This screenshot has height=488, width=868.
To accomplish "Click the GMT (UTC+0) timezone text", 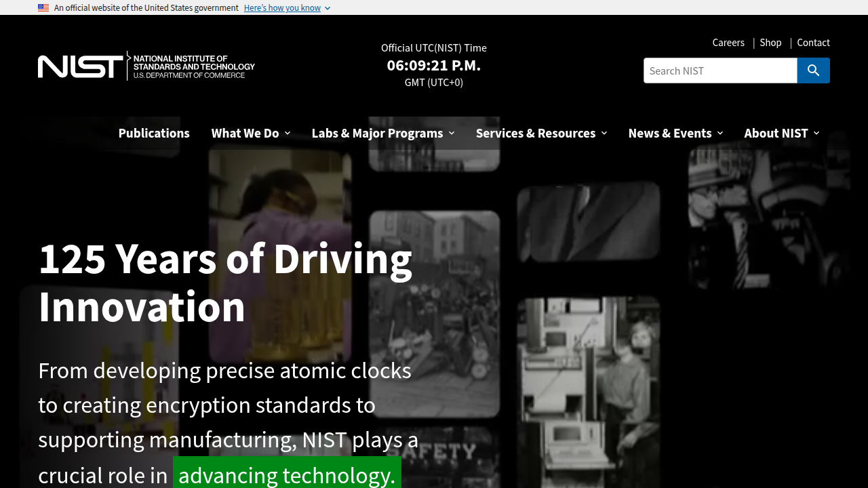I will coord(434,82).
